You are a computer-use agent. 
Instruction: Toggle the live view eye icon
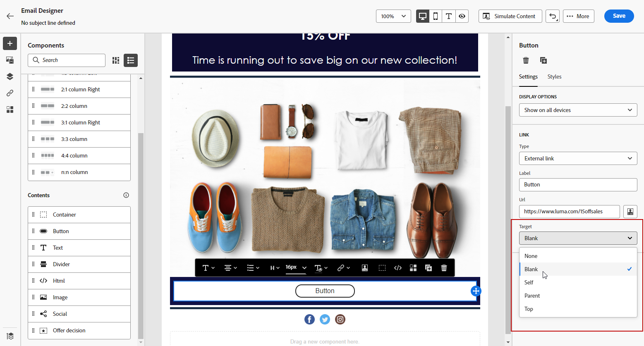(x=462, y=16)
